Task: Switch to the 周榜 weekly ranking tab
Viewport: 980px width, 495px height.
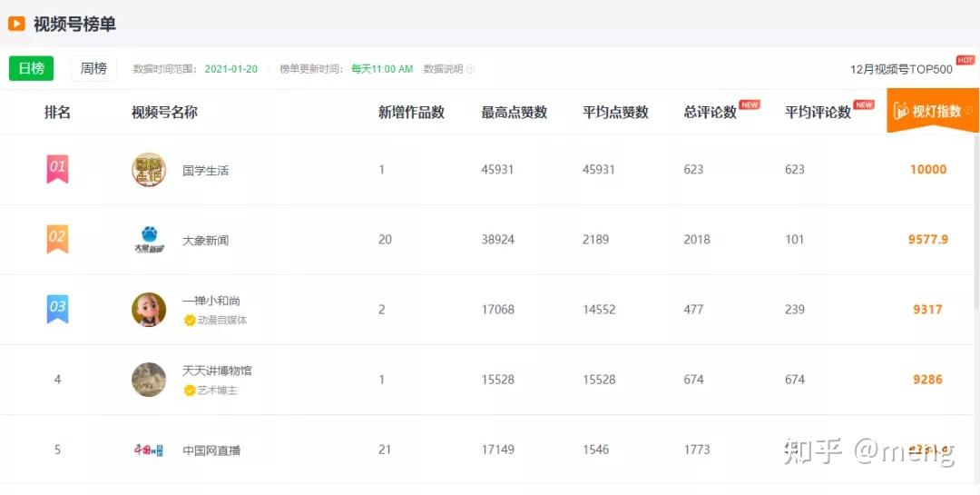Action: click(93, 69)
